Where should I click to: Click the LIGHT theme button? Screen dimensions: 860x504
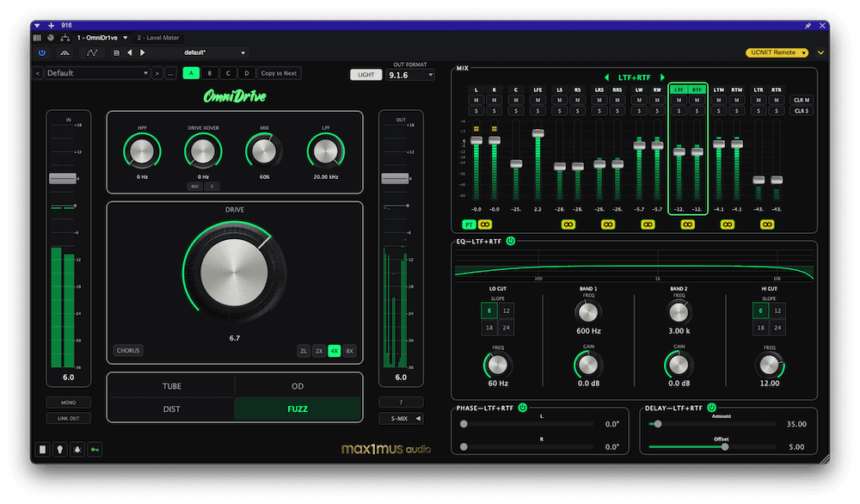click(365, 75)
